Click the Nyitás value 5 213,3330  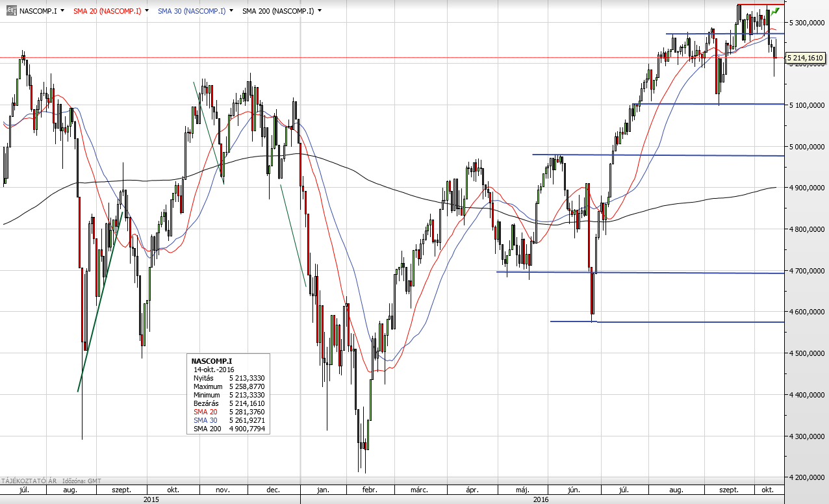pyautogui.click(x=247, y=377)
